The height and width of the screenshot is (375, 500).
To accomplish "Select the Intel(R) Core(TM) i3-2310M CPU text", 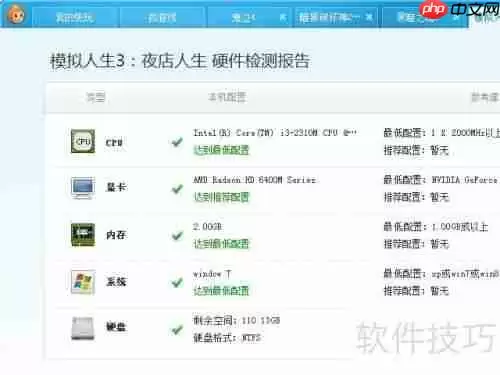I will coord(275,133).
